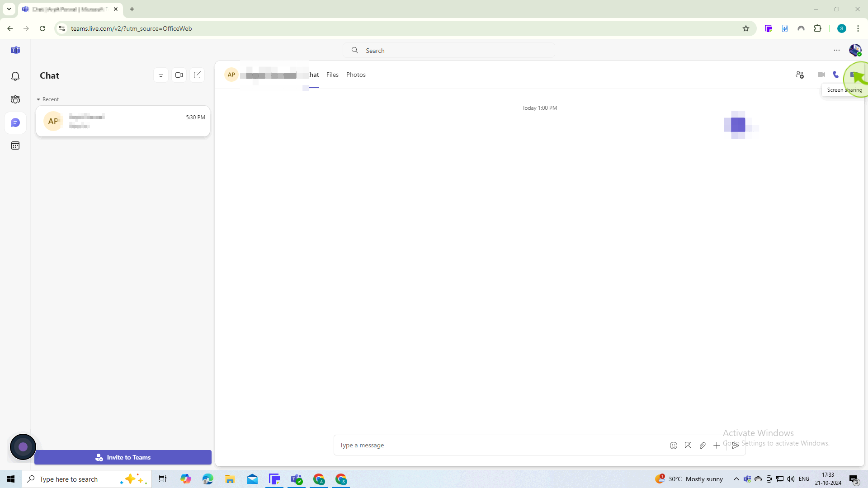Focus the Teams Search box
The image size is (868, 488).
[x=449, y=50]
